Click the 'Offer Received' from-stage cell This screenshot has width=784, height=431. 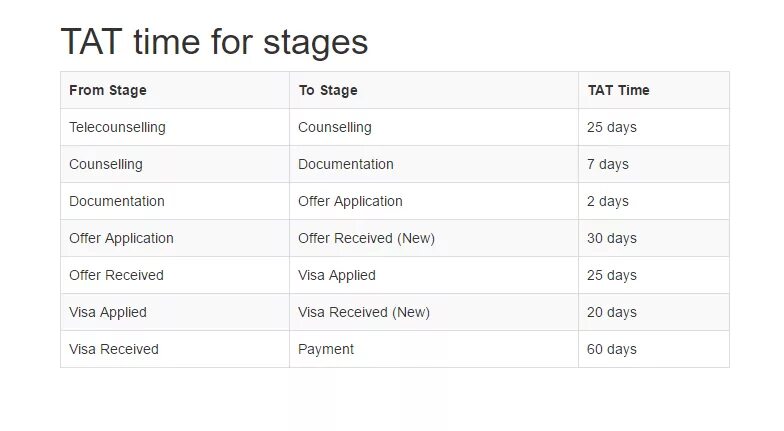point(116,275)
